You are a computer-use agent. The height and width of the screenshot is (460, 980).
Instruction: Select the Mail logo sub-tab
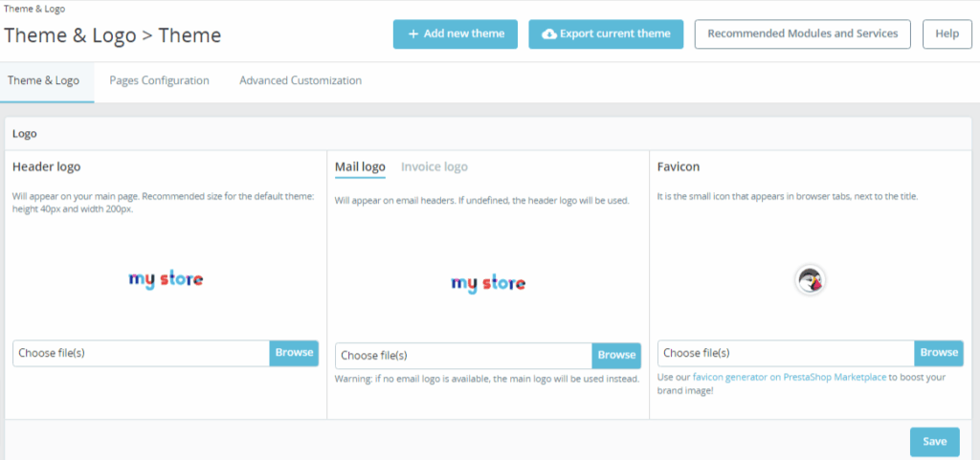[360, 167]
